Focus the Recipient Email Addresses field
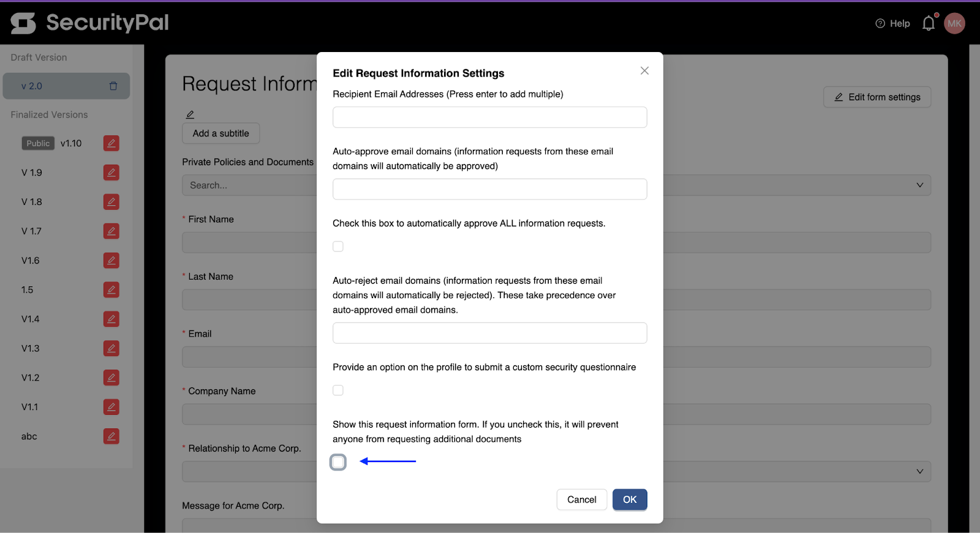980x533 pixels. (489, 117)
